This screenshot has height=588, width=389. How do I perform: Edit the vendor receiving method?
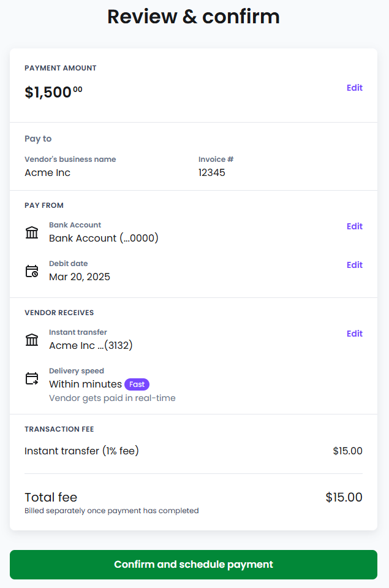[354, 334]
